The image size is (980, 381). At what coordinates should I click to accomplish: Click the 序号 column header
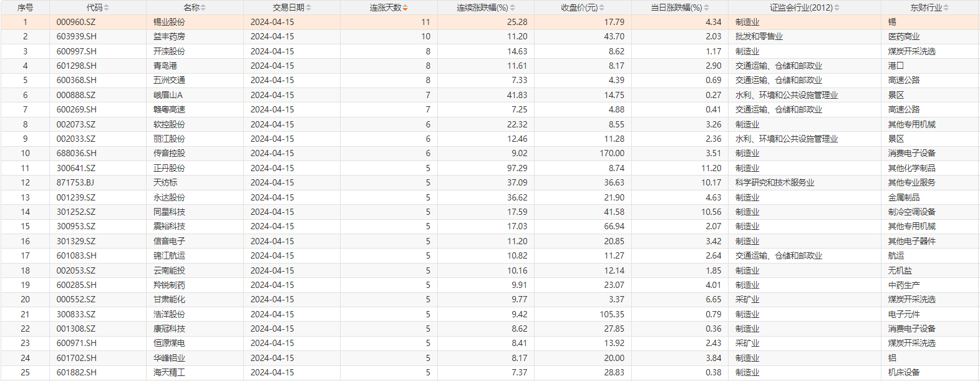tap(25, 7)
